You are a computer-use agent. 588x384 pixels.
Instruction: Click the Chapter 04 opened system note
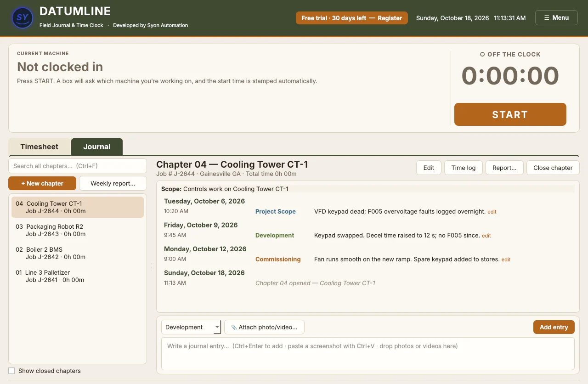(x=315, y=283)
